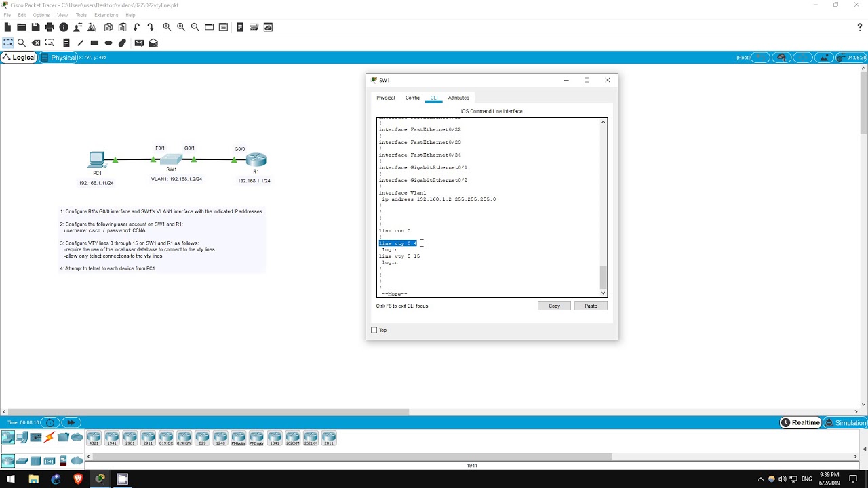Viewport: 868px width, 488px height.
Task: Open the SW1 Physical tab
Action: 386,98
